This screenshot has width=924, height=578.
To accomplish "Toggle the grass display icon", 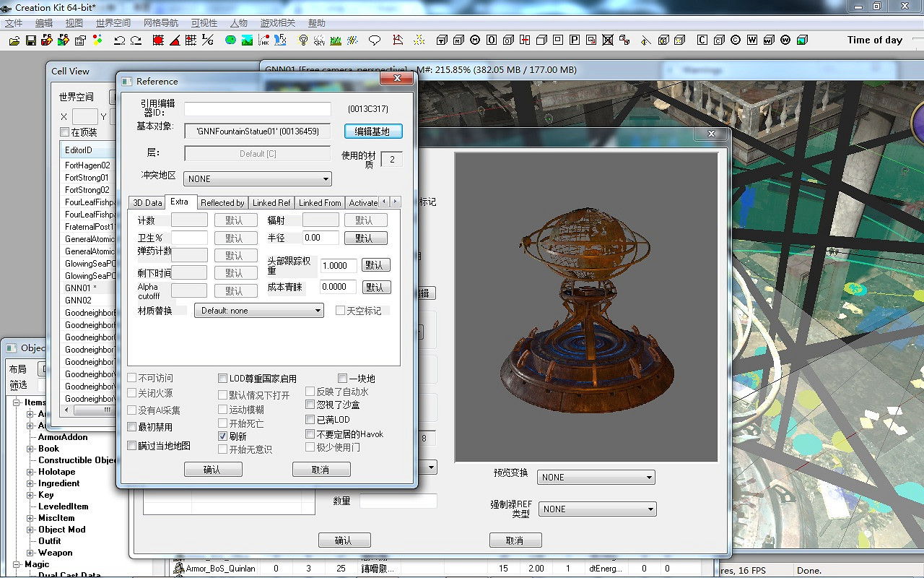I will tap(336, 40).
